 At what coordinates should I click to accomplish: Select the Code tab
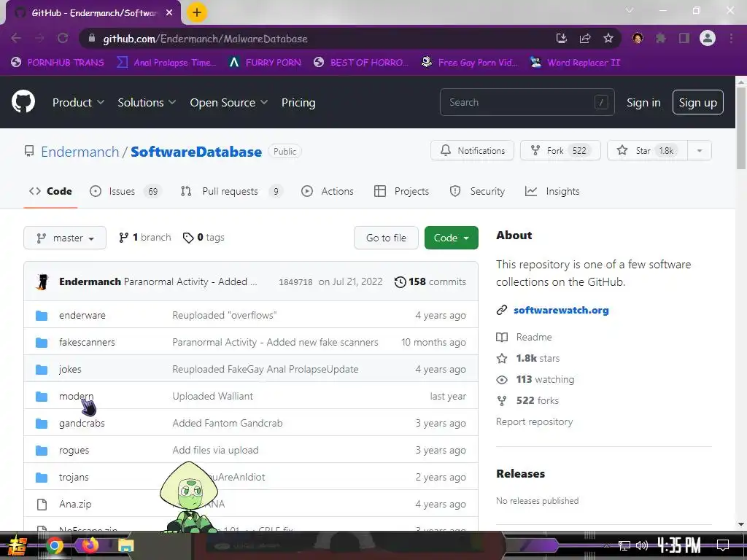50,191
